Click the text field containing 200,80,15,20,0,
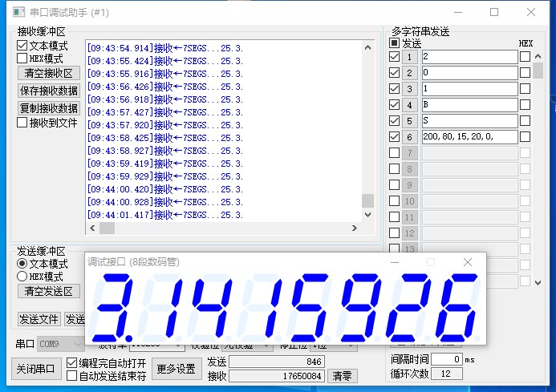 (x=470, y=137)
